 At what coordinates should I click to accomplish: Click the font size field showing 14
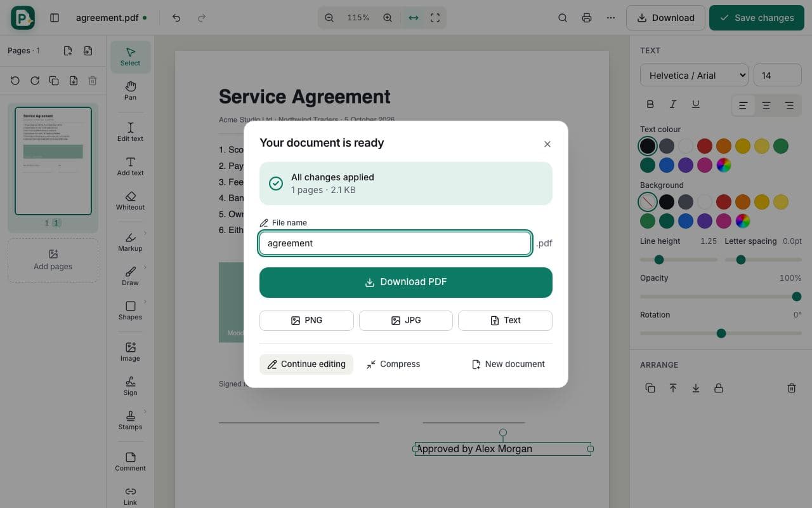(778, 76)
